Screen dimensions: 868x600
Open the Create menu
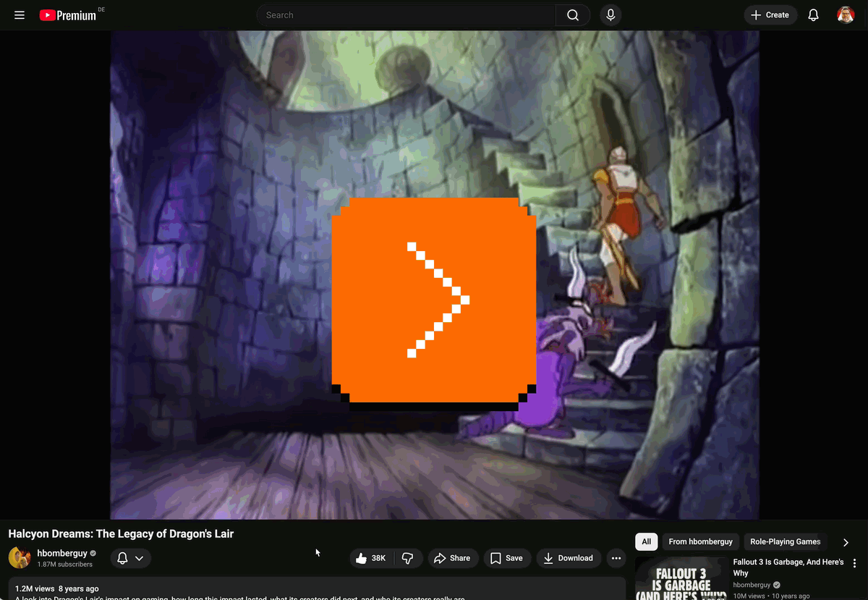coord(770,15)
